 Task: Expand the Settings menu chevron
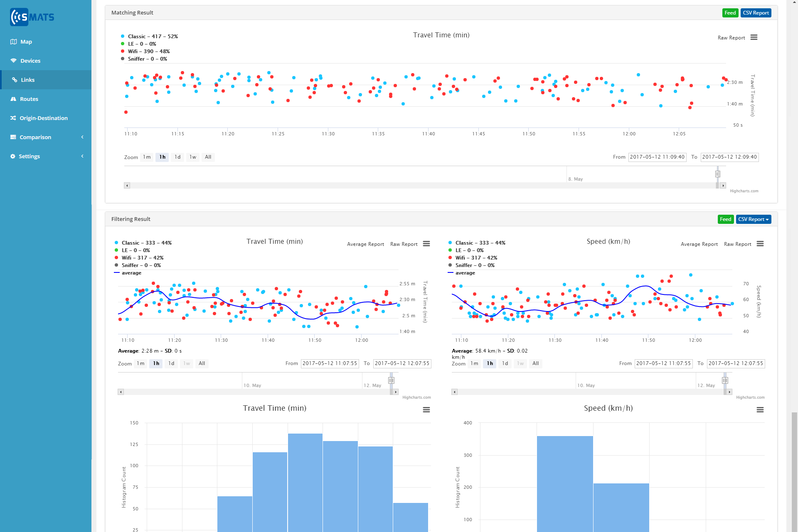click(x=82, y=156)
